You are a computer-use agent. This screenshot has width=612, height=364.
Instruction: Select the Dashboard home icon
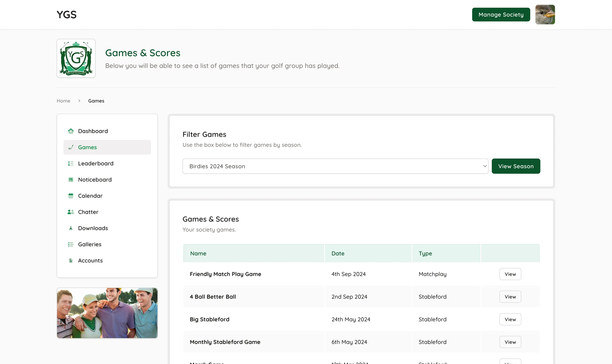pos(71,131)
